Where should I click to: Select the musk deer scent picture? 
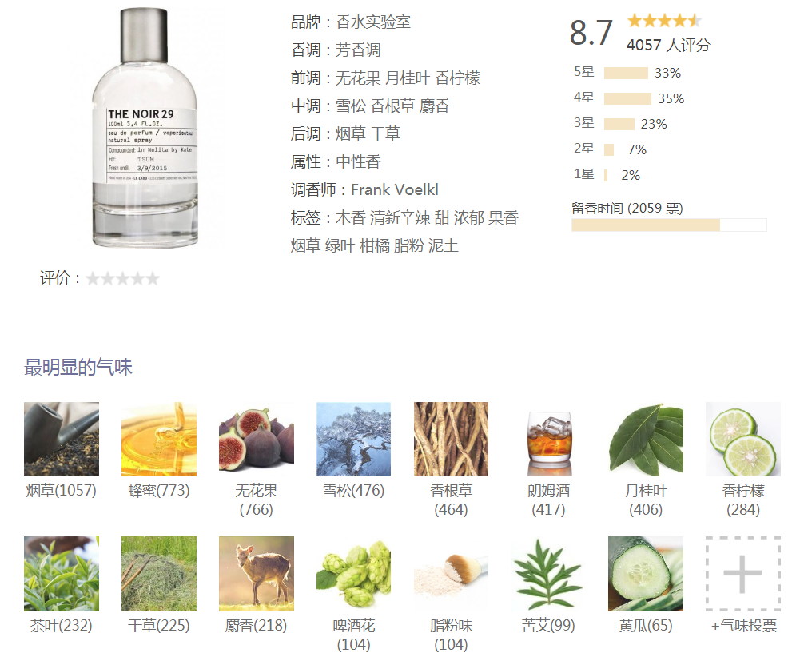[x=257, y=574]
